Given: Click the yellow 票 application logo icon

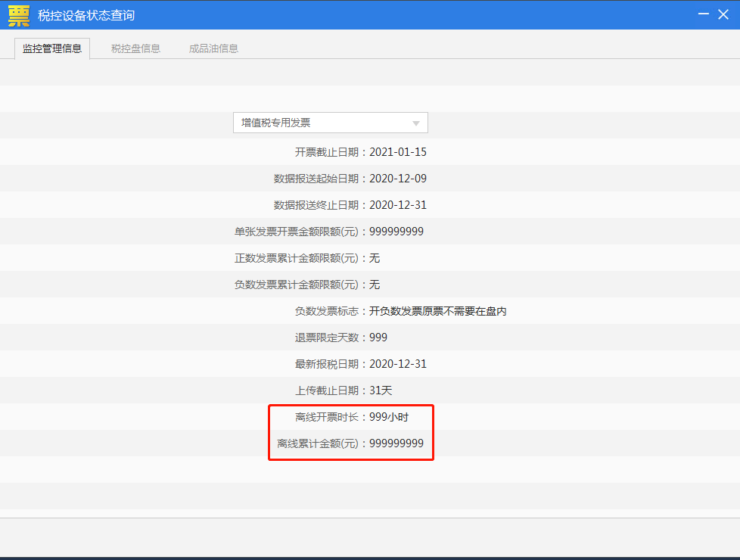Looking at the screenshot, I should click(19, 16).
